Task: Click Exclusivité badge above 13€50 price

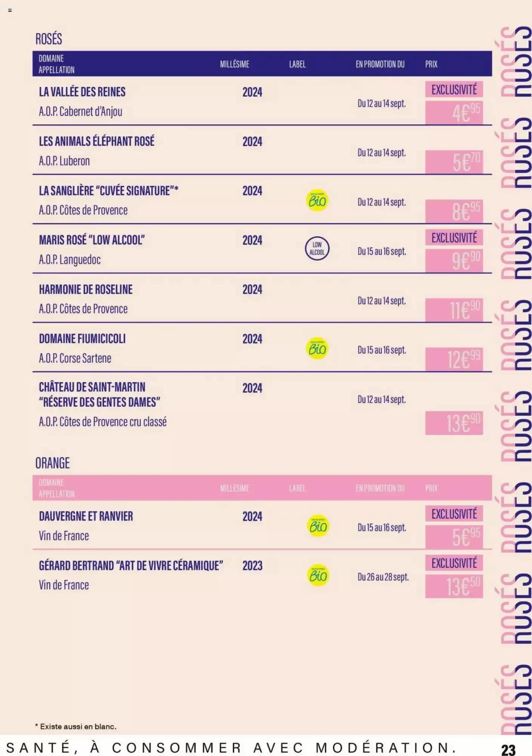Action: tap(454, 563)
